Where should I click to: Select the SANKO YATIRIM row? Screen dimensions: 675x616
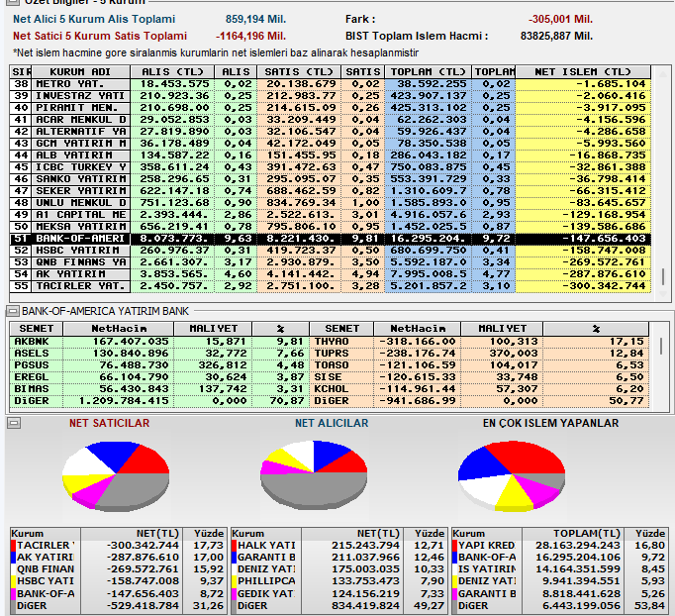[331, 179]
